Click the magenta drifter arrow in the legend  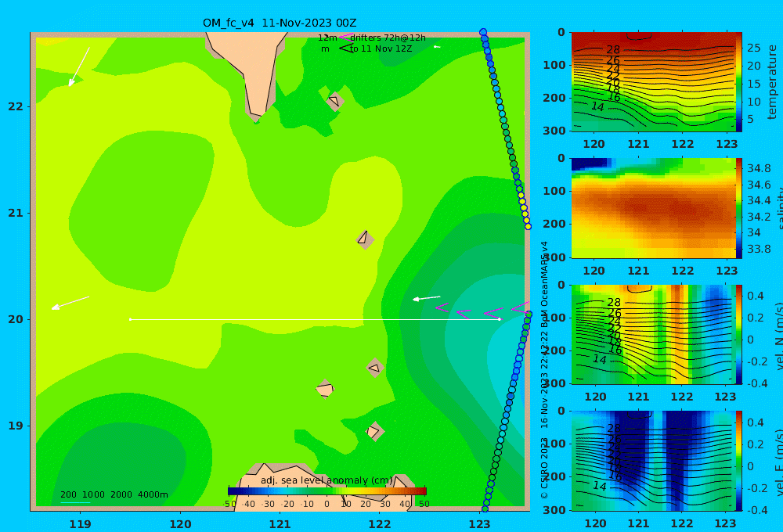tap(345, 38)
